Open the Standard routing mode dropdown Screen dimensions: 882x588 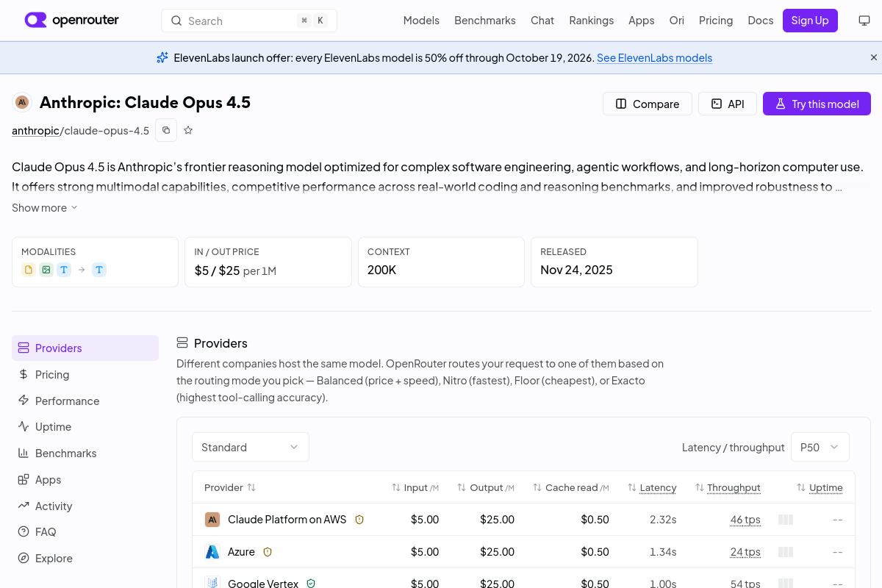[251, 447]
